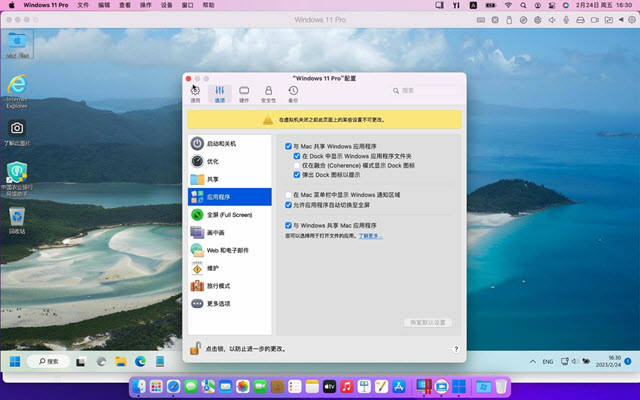This screenshot has width=640, height=400.
Task: Open the 查看 menu in the menu bar
Action: point(124,5)
